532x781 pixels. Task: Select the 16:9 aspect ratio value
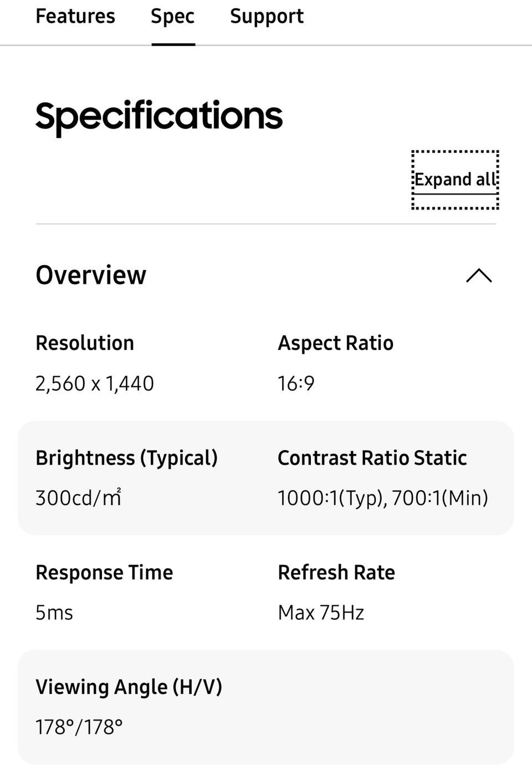click(296, 384)
